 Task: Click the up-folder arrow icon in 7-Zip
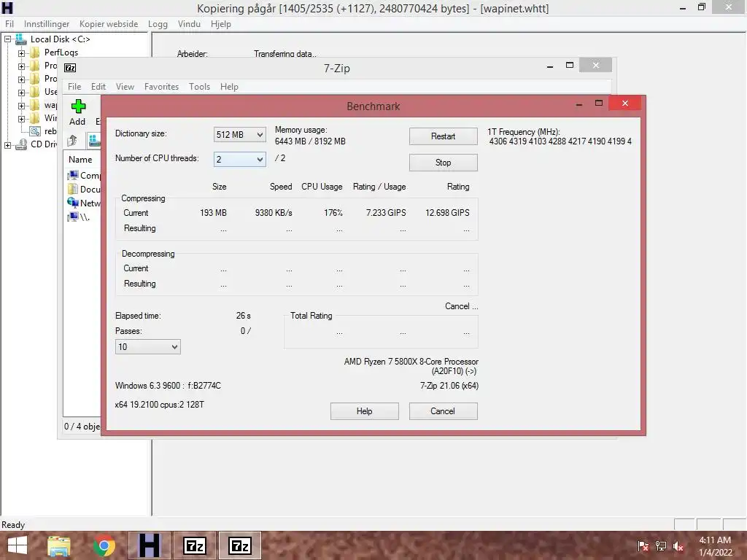pyautogui.click(x=72, y=141)
